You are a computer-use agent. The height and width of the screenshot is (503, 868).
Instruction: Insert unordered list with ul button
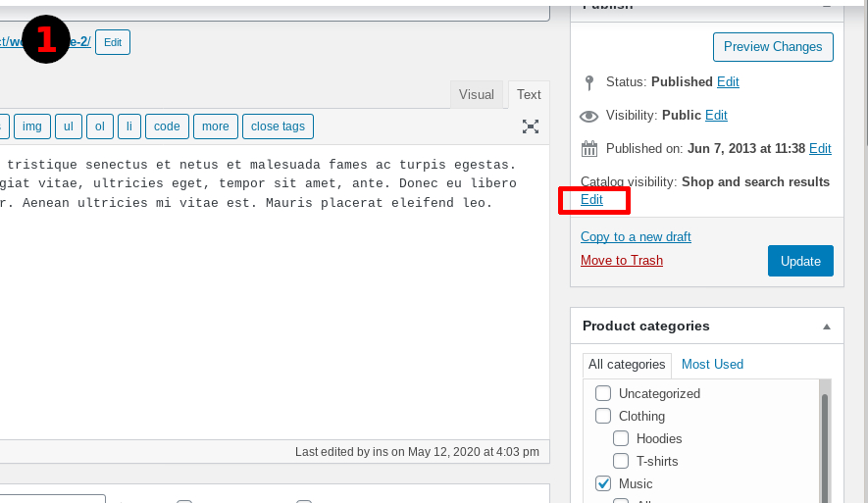pos(69,126)
